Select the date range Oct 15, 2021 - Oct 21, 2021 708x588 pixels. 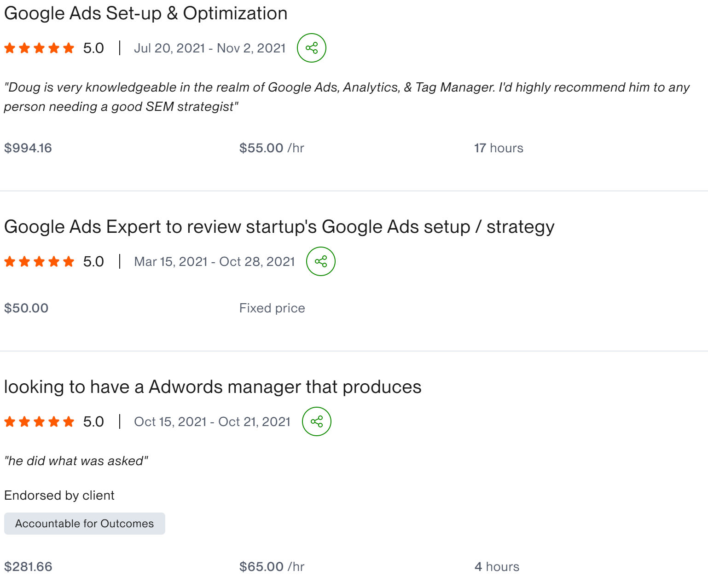coord(212,422)
